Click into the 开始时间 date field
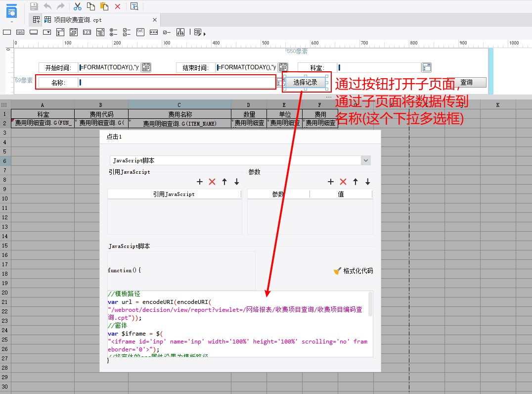This screenshot has width=532, height=394. (x=110, y=67)
